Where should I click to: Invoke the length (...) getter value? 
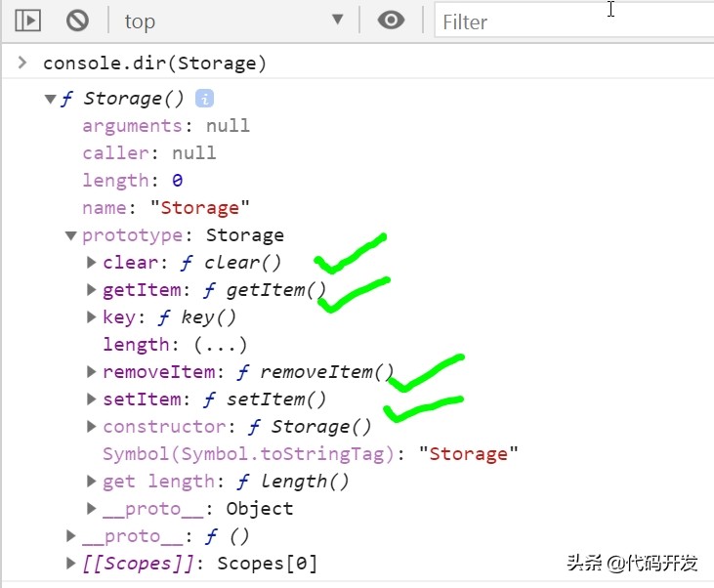[x=220, y=345]
